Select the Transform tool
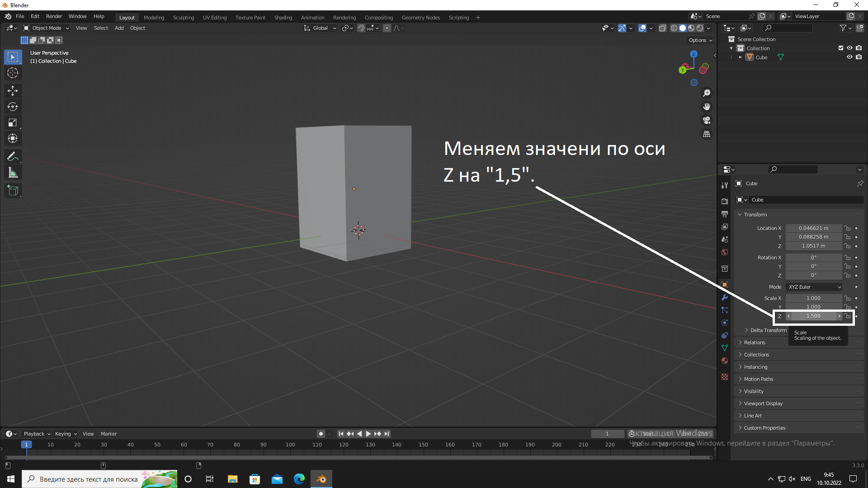The image size is (868, 488). point(13,138)
